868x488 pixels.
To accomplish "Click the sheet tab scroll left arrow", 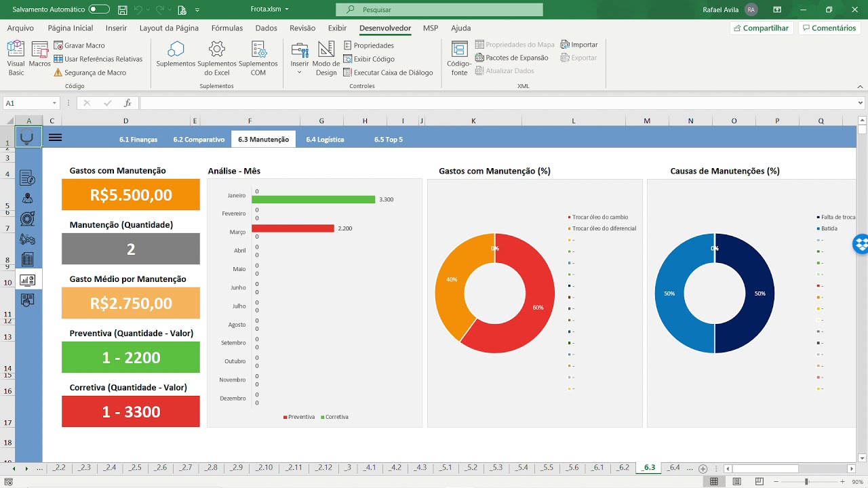I will tap(14, 468).
